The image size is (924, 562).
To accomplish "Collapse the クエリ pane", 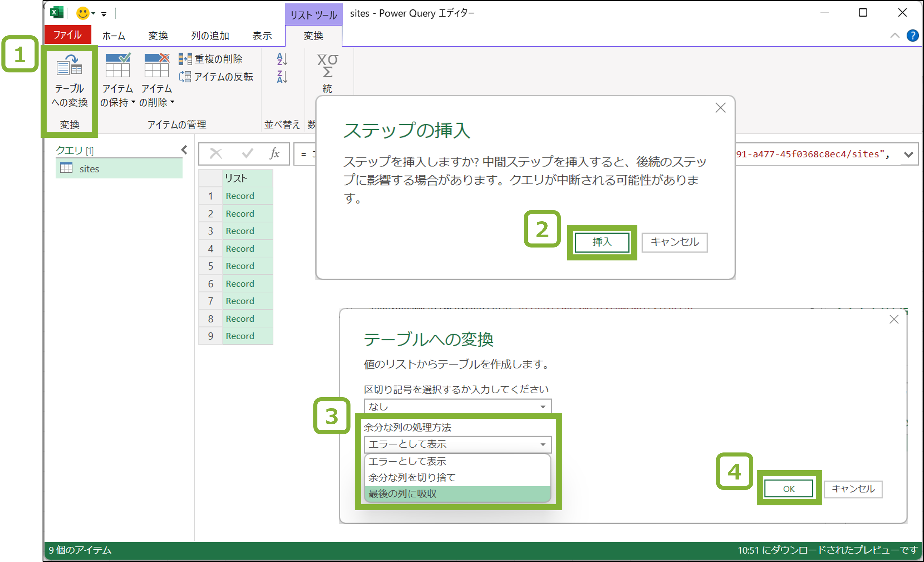I will click(184, 149).
